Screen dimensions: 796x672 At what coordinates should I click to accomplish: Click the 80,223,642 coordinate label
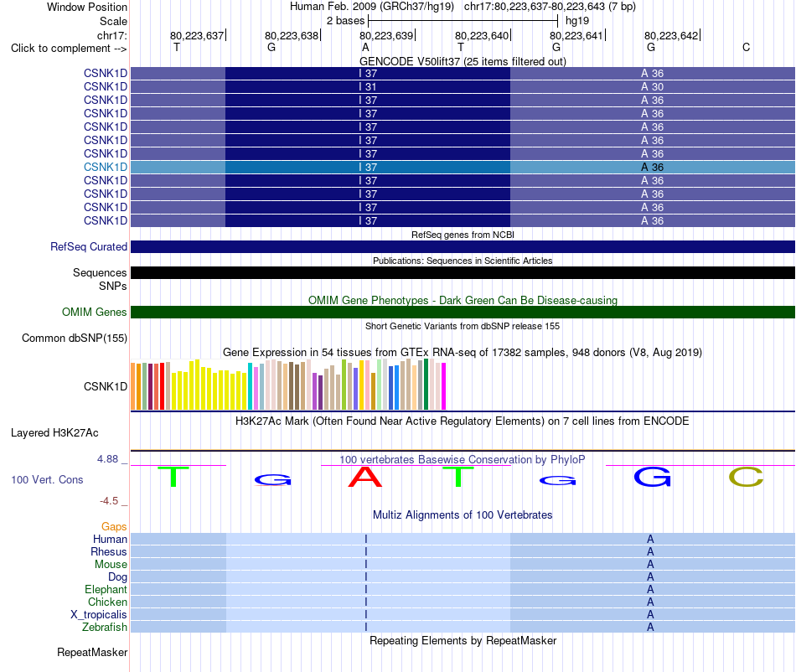[671, 35]
